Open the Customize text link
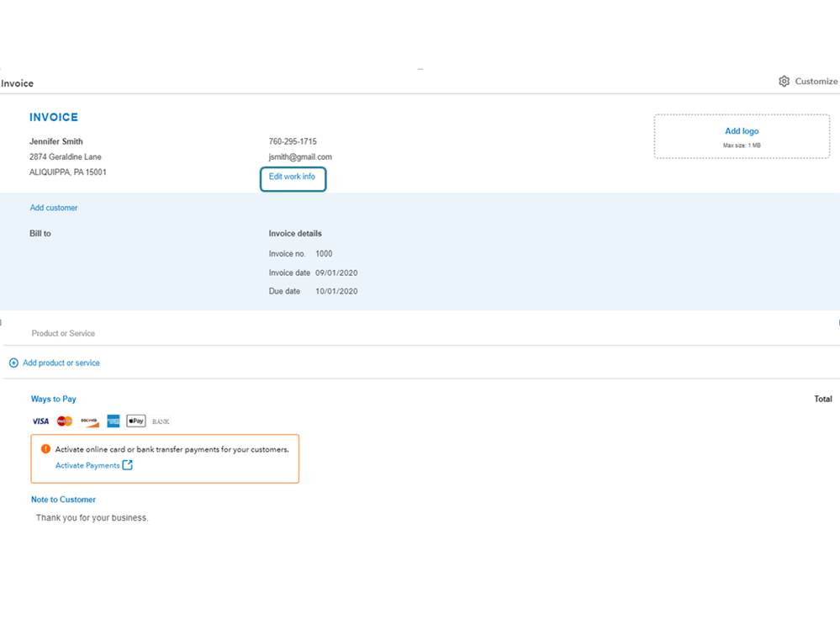 point(816,82)
